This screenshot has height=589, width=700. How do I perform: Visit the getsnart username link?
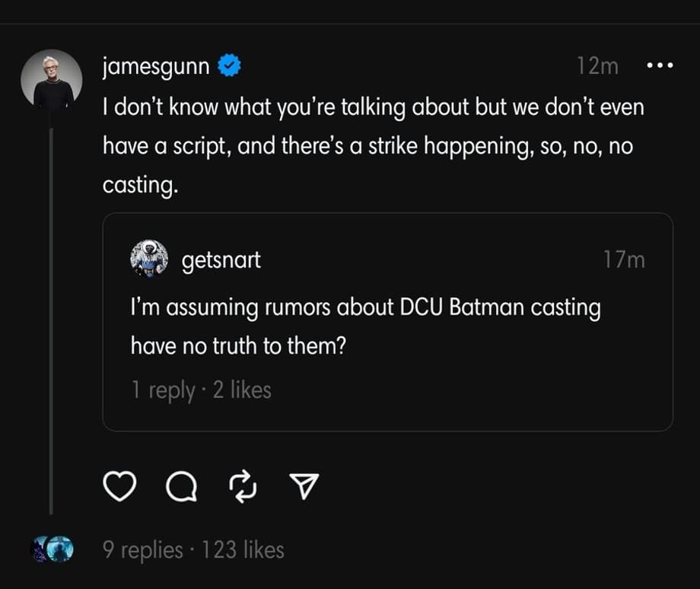221,260
